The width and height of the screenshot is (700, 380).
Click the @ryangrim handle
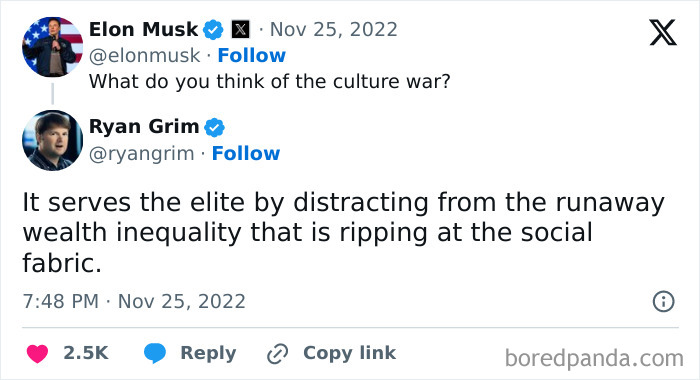(x=142, y=154)
